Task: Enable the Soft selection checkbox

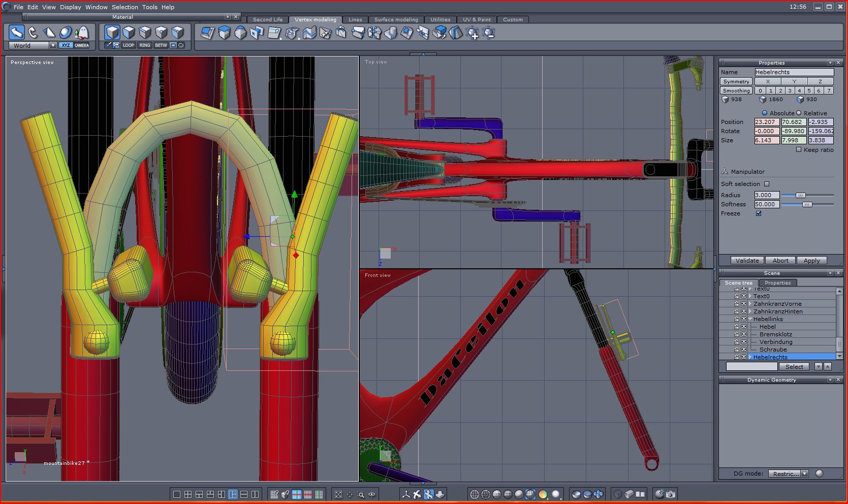Action: coord(767,184)
